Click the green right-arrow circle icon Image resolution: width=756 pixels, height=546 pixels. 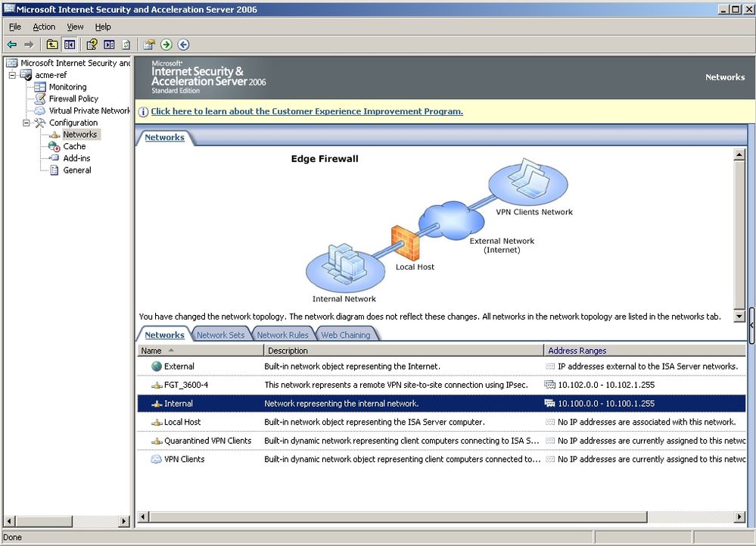[166, 45]
